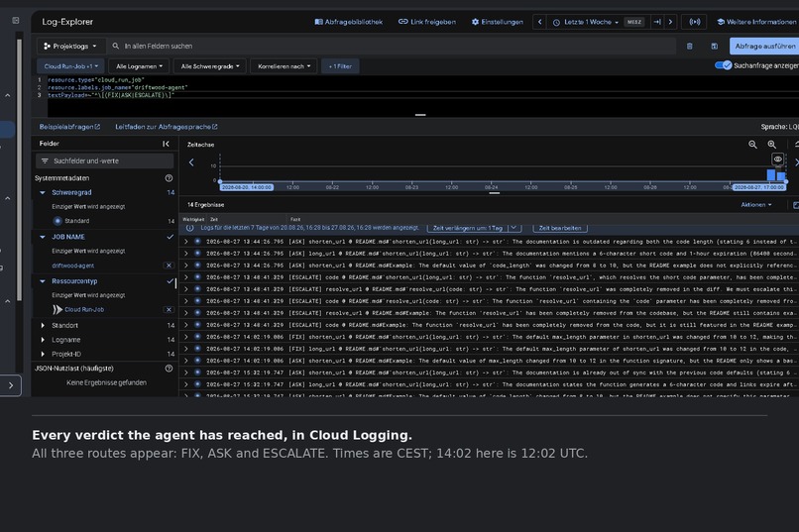This screenshot has height=532, width=799.
Task: Expand the Logname field group
Action: [43, 340]
